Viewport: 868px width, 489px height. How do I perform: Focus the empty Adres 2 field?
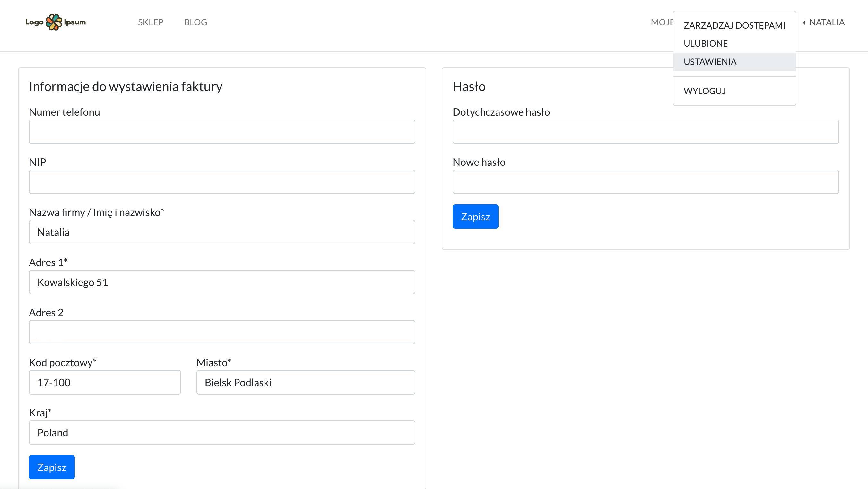tap(222, 332)
